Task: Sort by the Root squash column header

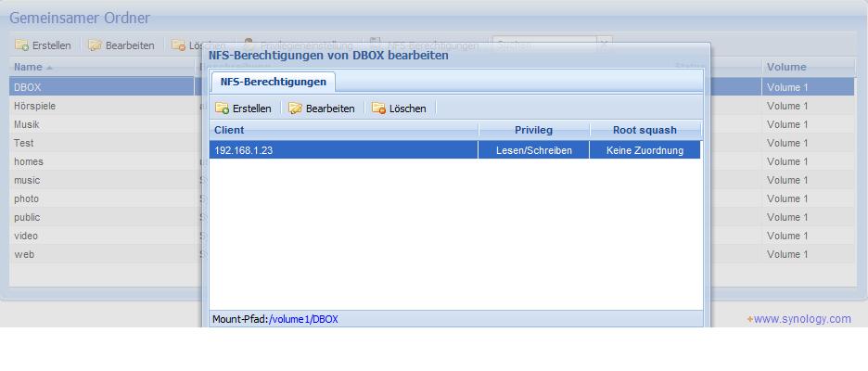Action: click(x=645, y=131)
